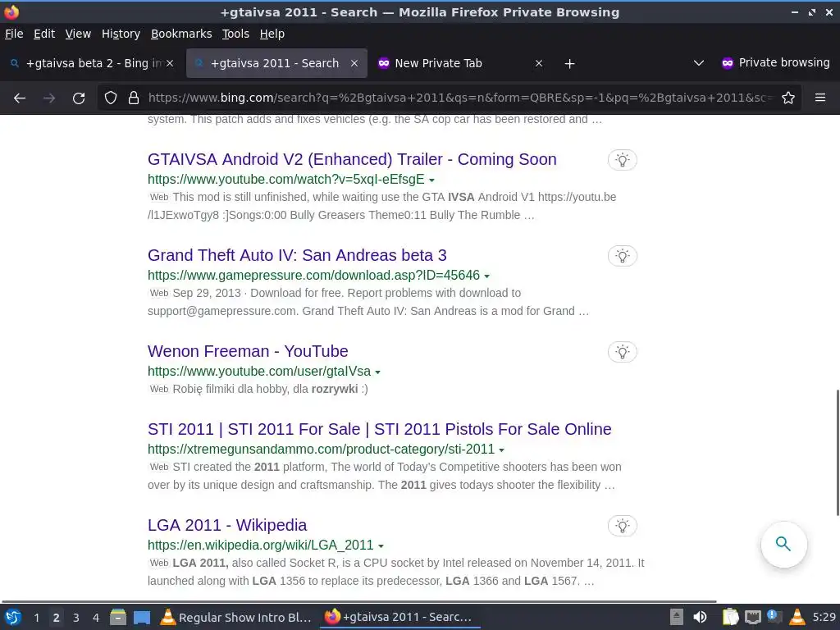Open lightbulb insights for San Andreas beta 3
Image resolution: width=840 pixels, height=630 pixels.
click(x=622, y=256)
